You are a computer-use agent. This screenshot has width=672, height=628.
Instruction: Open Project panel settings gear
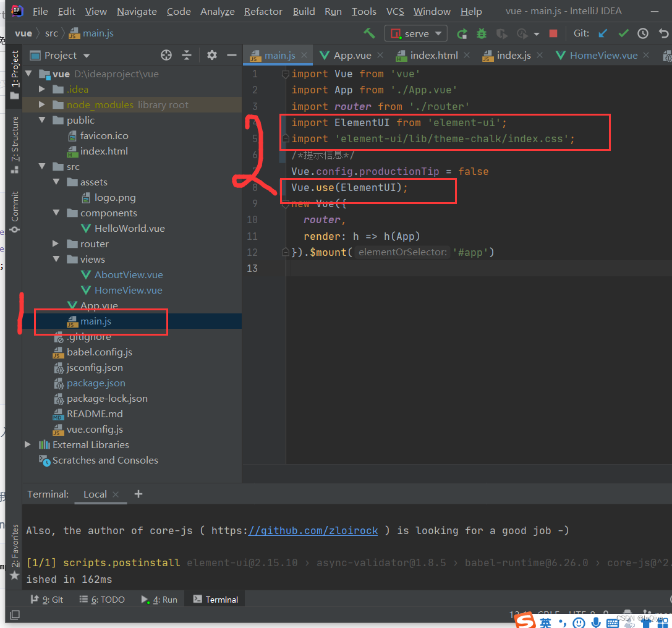click(x=211, y=55)
